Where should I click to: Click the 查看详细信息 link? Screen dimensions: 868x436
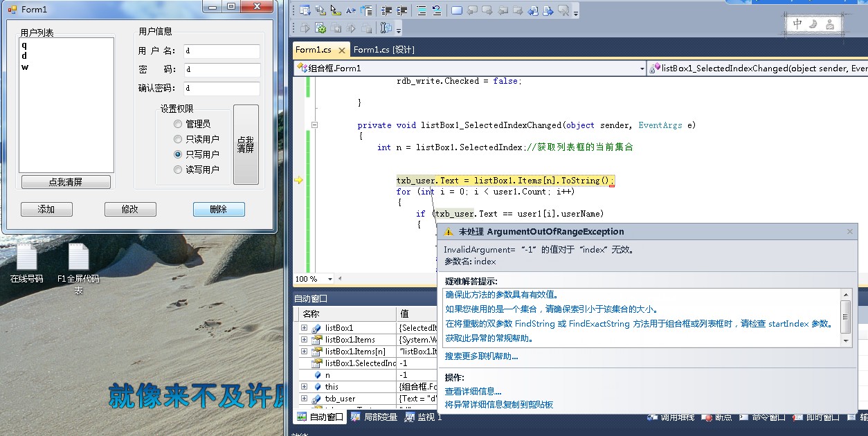coord(473,392)
